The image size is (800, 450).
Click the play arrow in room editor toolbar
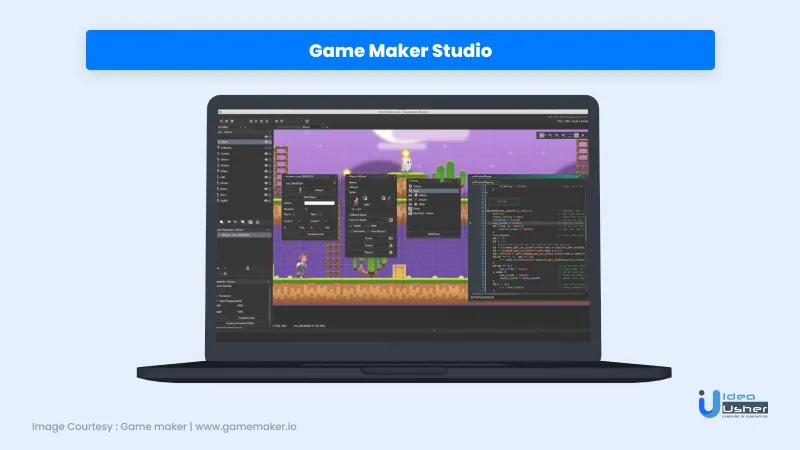583,135
